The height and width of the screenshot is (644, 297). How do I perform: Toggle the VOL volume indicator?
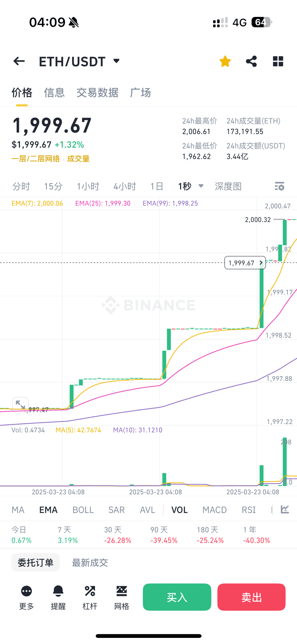pyautogui.click(x=179, y=510)
